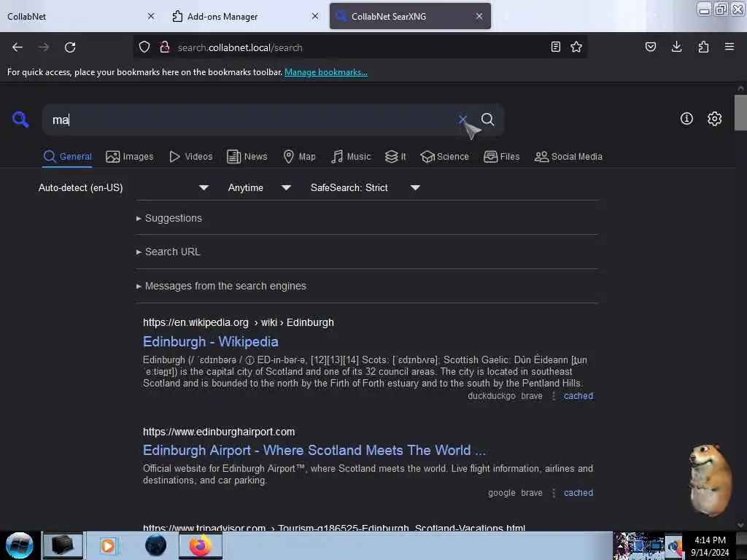Switch to the Science search category

click(x=444, y=157)
